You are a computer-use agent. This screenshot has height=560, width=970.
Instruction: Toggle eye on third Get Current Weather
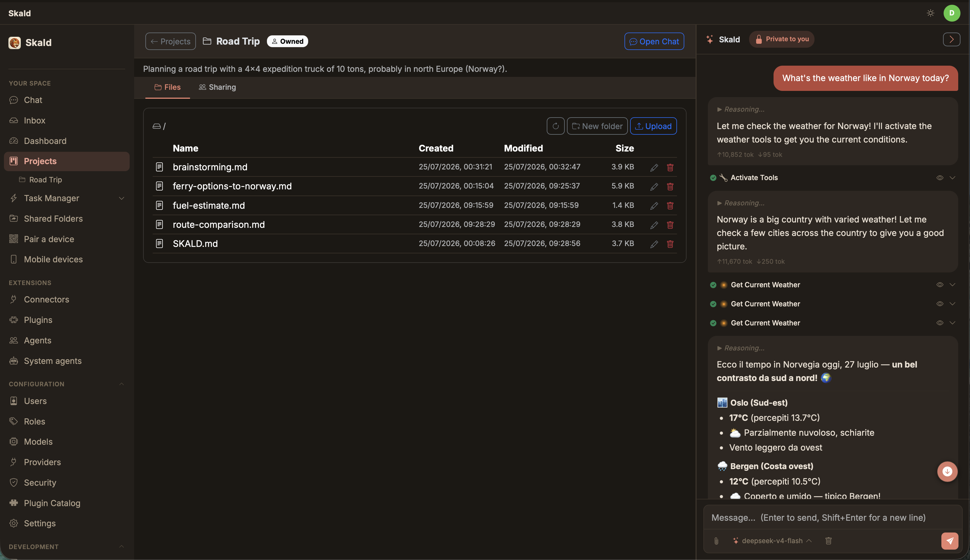pos(940,323)
